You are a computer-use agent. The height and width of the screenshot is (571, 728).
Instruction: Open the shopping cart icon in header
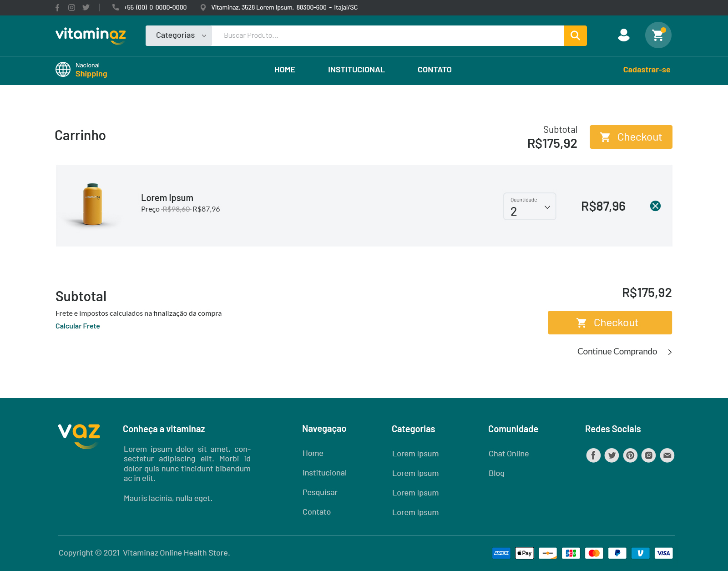[658, 35]
